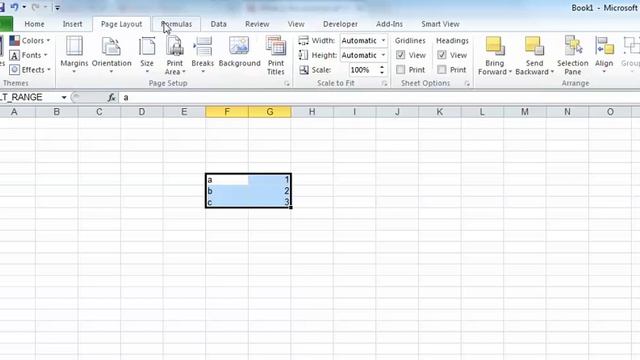
Task: Open Customize Quick Access Toolbar dropdown
Action: (x=58, y=7)
